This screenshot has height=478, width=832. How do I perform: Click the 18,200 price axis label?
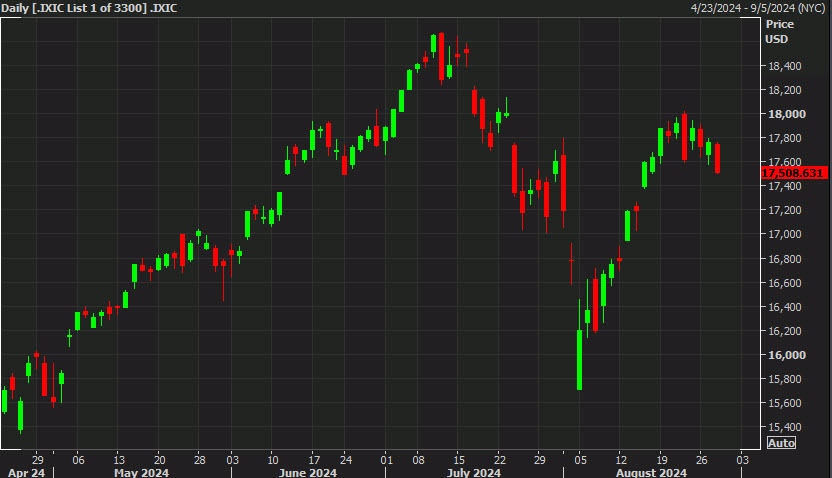(x=785, y=90)
